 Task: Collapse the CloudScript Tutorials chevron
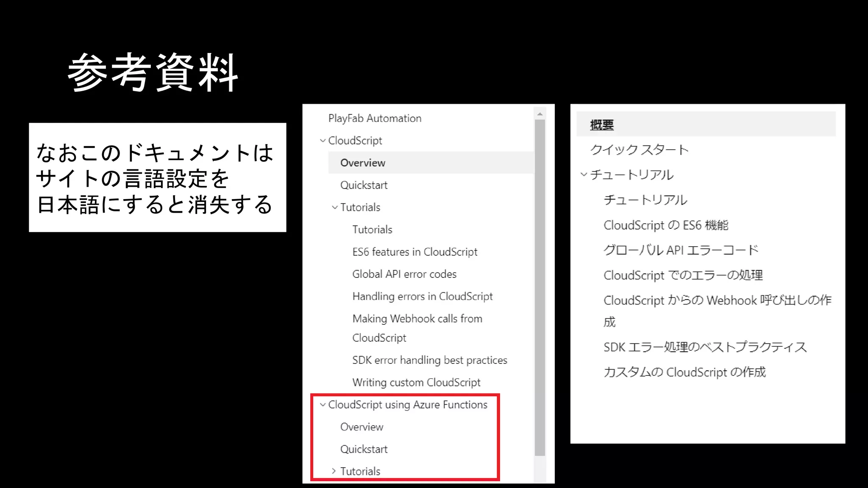coord(335,207)
